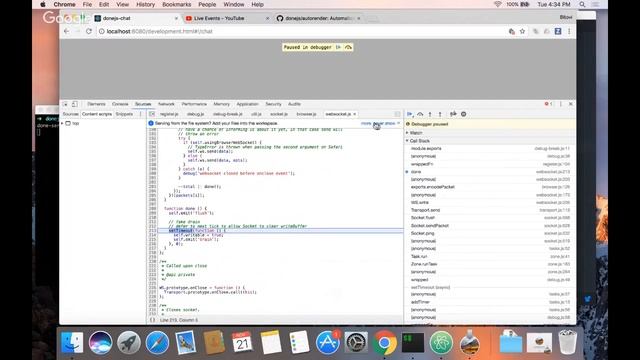
Task: Close the websocket.js file tab
Action: [x=355, y=114]
